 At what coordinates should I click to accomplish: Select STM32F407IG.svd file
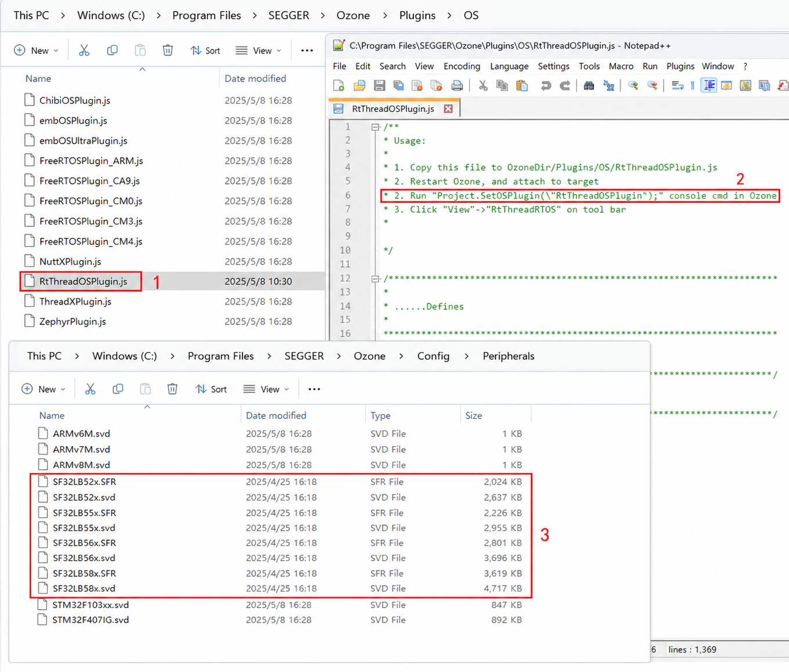pos(281,620)
